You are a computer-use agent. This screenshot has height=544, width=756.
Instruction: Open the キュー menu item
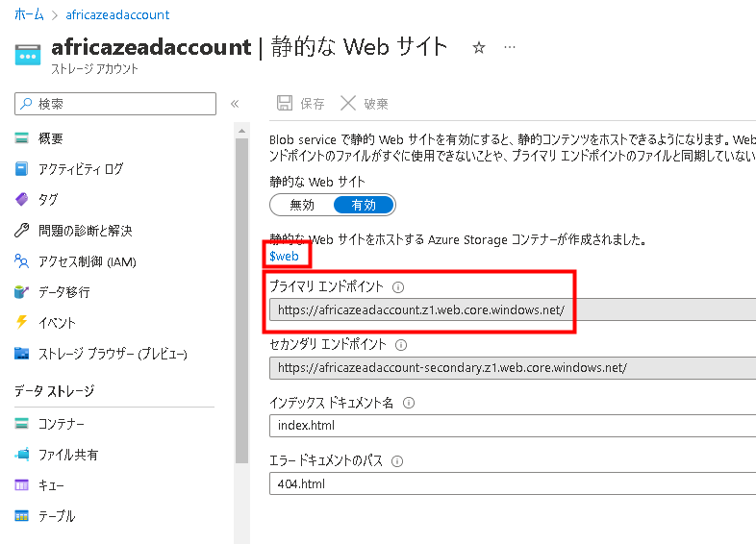pyautogui.click(x=51, y=485)
